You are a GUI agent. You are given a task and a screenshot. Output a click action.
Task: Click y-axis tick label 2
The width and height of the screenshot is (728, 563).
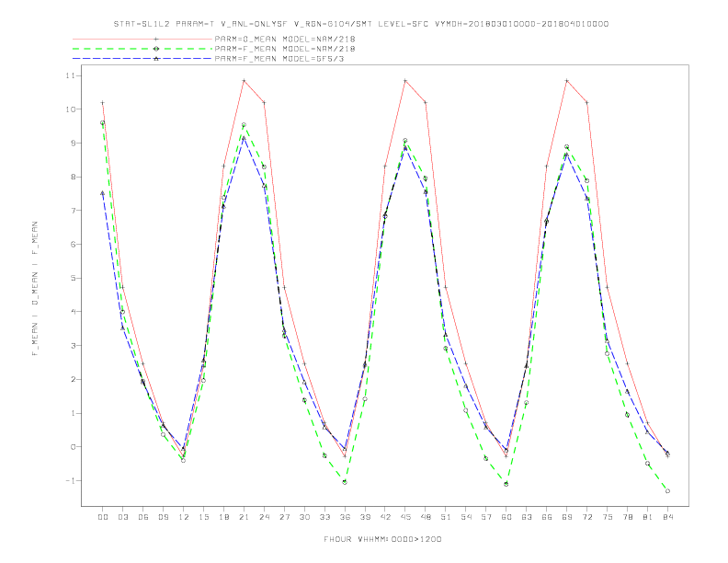[x=74, y=380]
